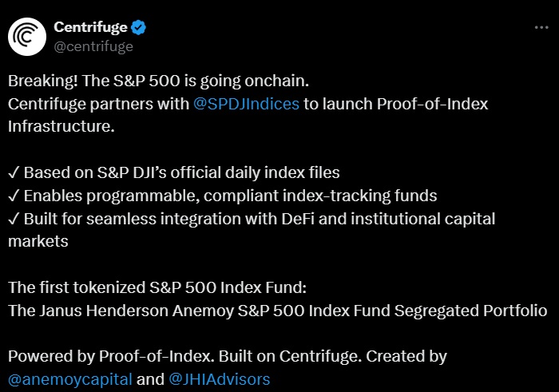Screen dimensions: 559x392
Task: Click the "DeFi and institutional capital" text
Action: click(388, 219)
